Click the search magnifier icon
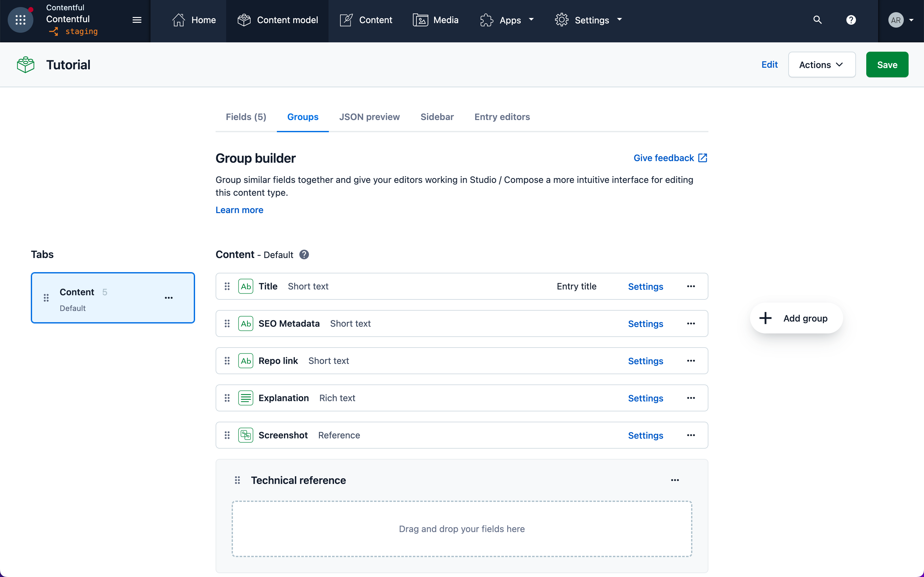Viewport: 924px width, 577px height. tap(817, 20)
